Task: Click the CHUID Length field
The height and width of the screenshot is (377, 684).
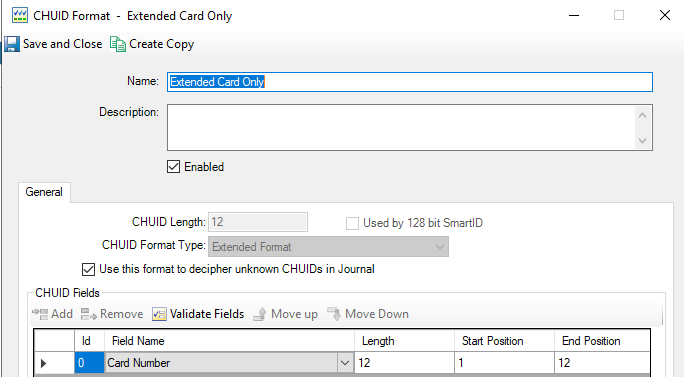Action: point(258,222)
